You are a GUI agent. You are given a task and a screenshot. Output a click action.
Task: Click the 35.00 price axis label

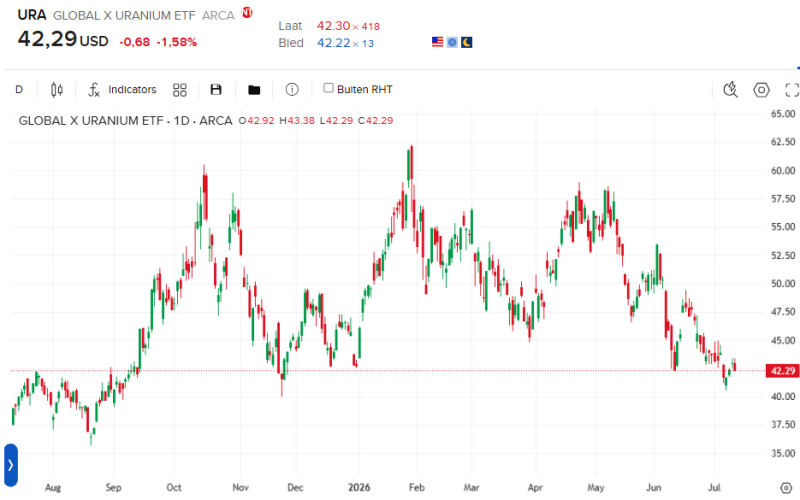point(783,453)
